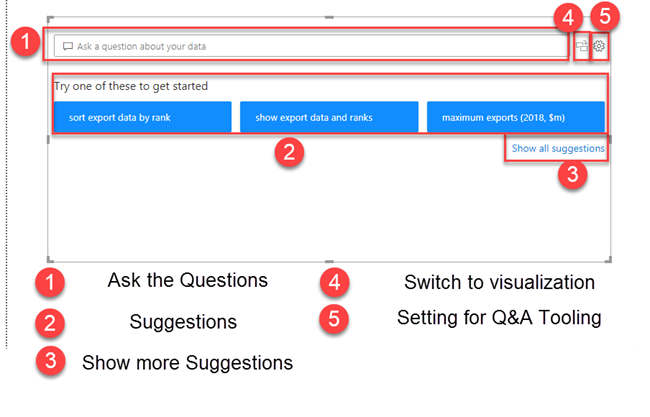Click the red 4 badge above the visualization icon
This screenshot has height=417, width=650.
(x=569, y=16)
